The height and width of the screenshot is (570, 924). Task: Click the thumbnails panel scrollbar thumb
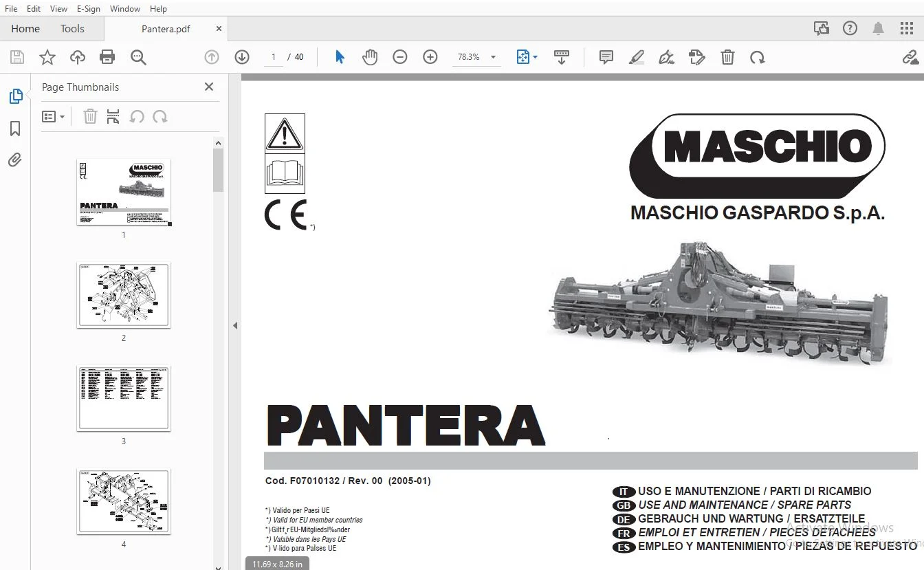[219, 170]
